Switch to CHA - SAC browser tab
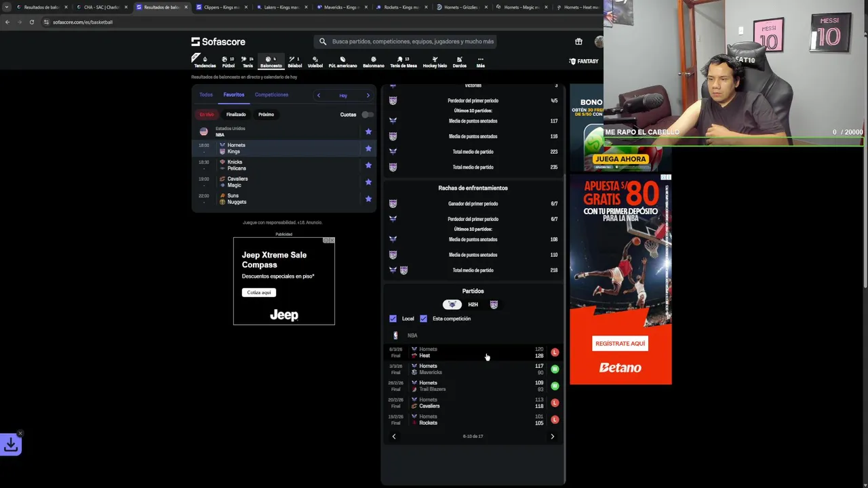The height and width of the screenshot is (488, 868). 101,7
